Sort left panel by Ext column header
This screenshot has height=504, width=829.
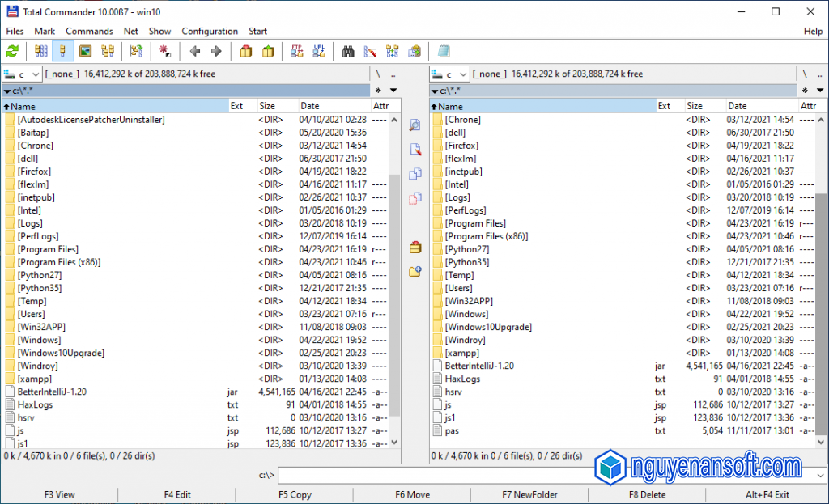click(243, 106)
